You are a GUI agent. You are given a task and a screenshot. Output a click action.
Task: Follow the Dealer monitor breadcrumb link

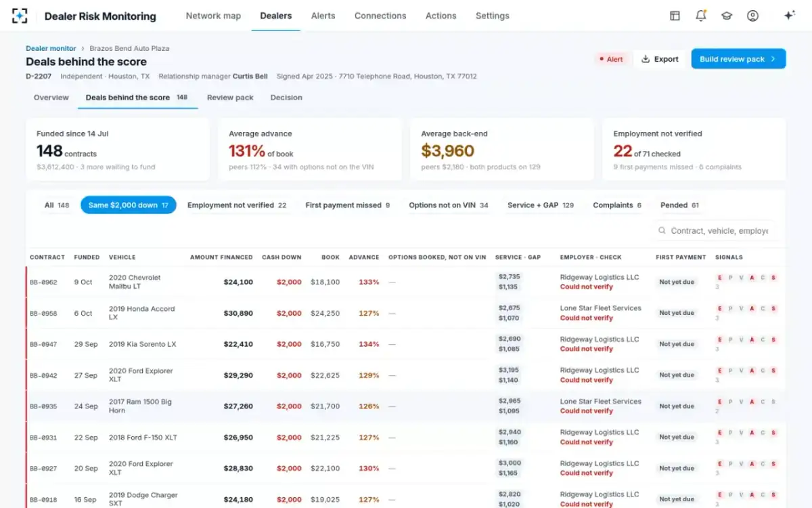click(51, 48)
